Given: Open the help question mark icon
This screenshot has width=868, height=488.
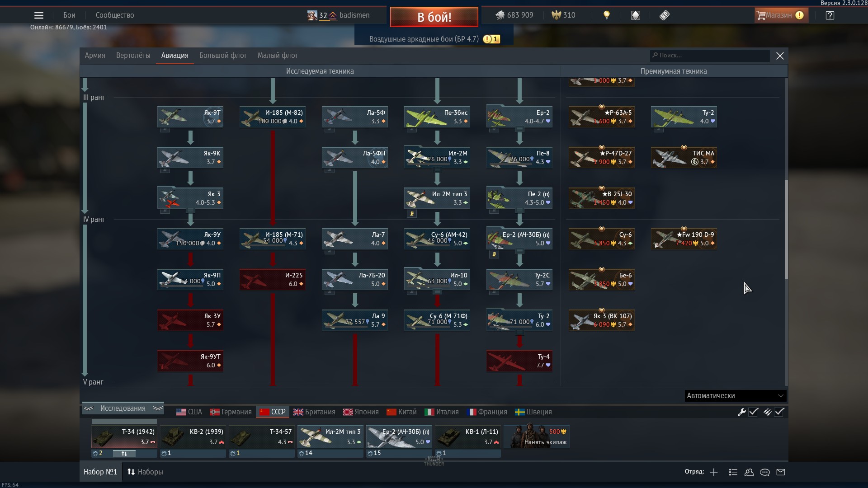Looking at the screenshot, I should (x=830, y=15).
